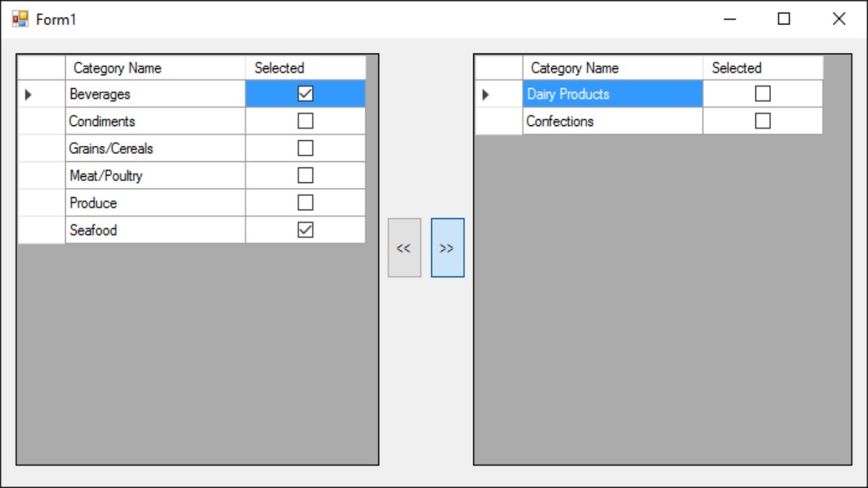Check the Condiments Selected checkbox
The width and height of the screenshot is (868, 488).
[x=305, y=121]
